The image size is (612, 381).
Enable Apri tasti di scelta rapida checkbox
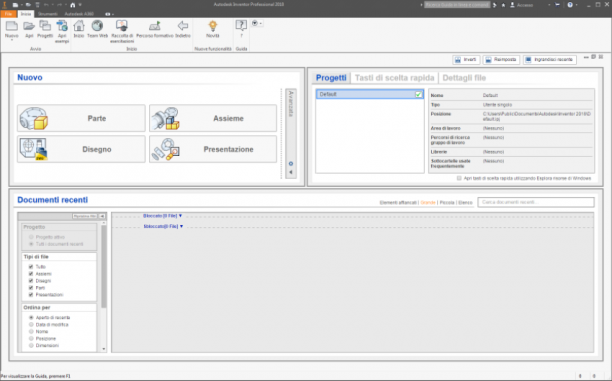coord(459,178)
